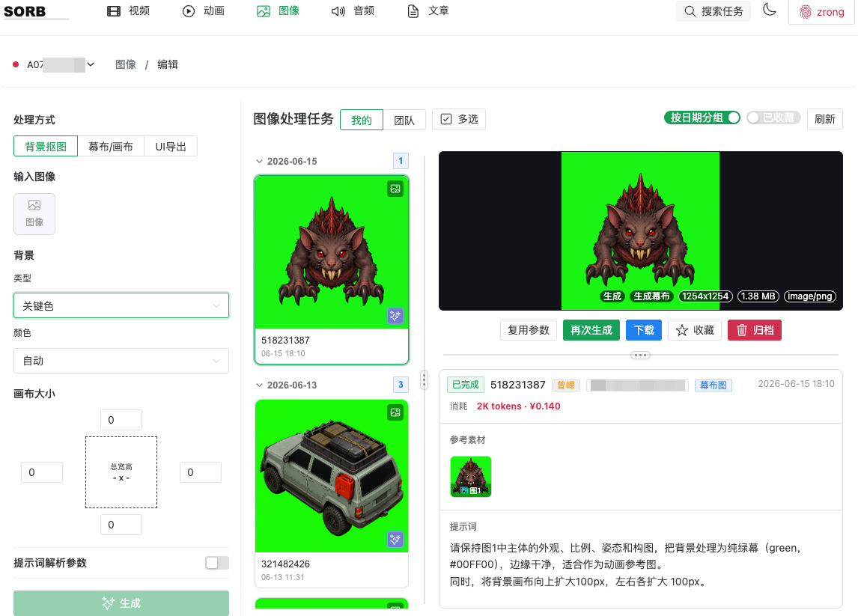Open the 文章 article section

click(x=428, y=11)
